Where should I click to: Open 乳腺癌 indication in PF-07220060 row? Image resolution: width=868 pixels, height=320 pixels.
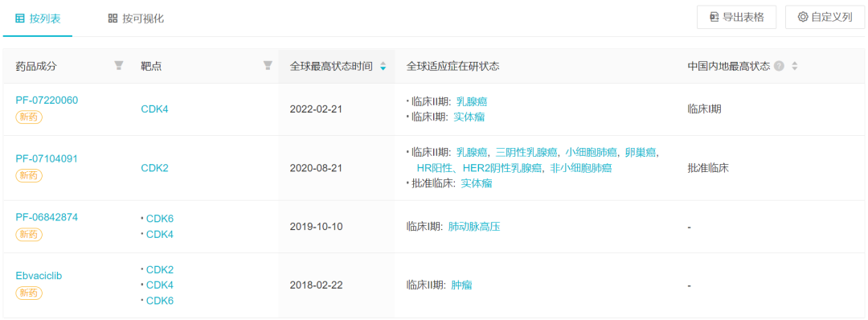[472, 101]
